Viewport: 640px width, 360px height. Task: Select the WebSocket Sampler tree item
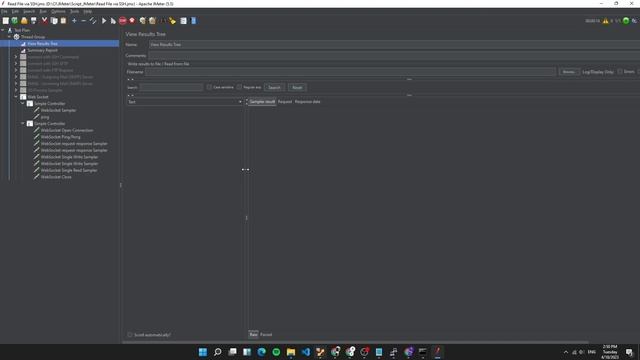pyautogui.click(x=58, y=110)
